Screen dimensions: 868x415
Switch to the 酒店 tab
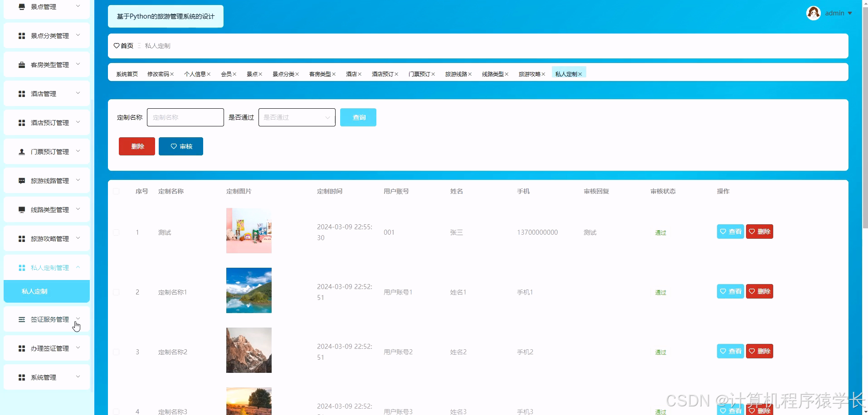click(x=351, y=74)
